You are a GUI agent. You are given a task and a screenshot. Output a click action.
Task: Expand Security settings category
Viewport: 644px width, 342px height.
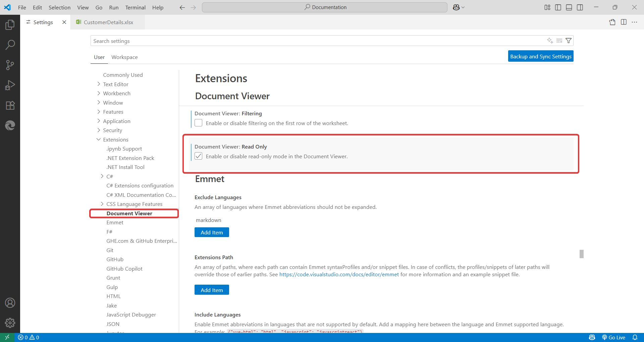pos(99,130)
